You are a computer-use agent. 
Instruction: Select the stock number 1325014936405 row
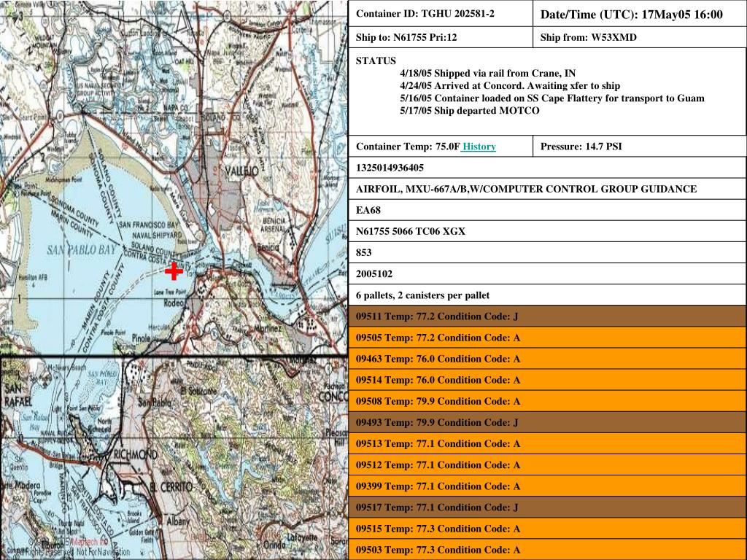(x=547, y=168)
